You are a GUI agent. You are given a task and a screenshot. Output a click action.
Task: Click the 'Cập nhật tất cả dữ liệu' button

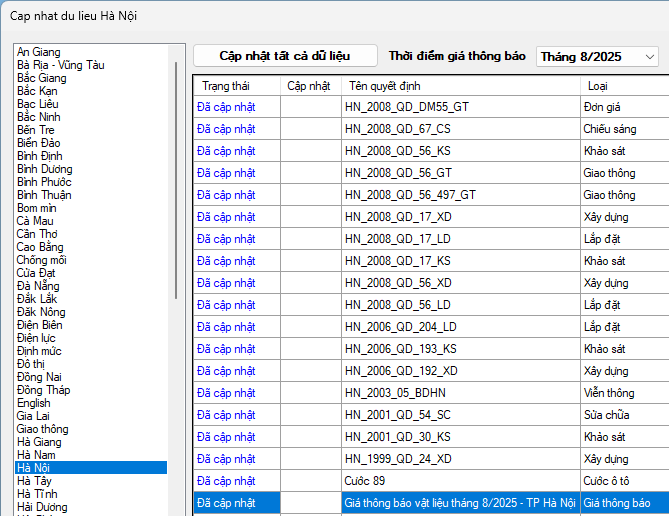tap(285, 56)
